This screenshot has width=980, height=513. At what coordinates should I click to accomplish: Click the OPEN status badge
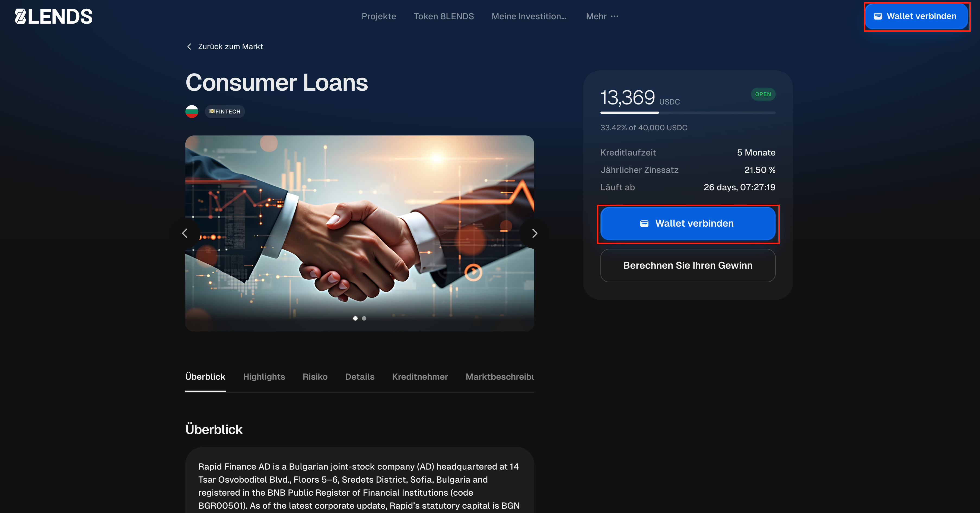click(763, 94)
